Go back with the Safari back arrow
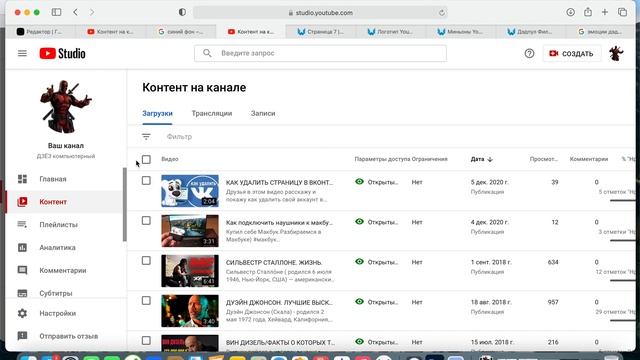This screenshot has height=360, width=640. (76, 12)
